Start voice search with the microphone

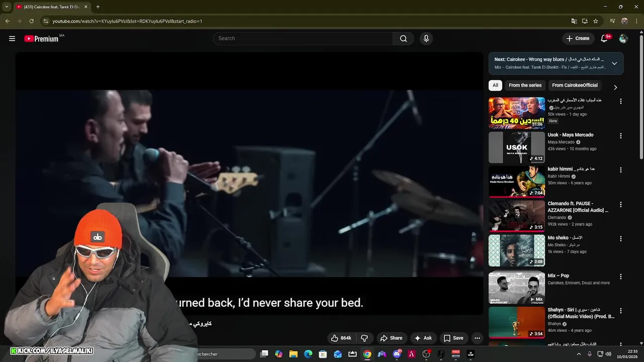point(426,39)
